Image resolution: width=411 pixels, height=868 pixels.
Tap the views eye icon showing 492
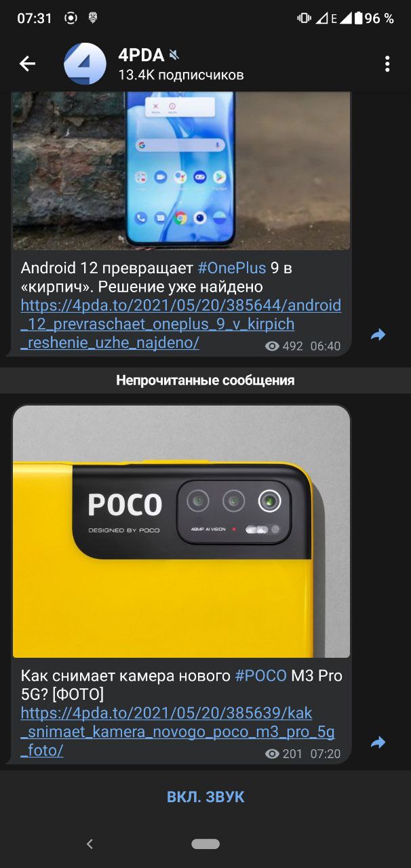pos(272,347)
